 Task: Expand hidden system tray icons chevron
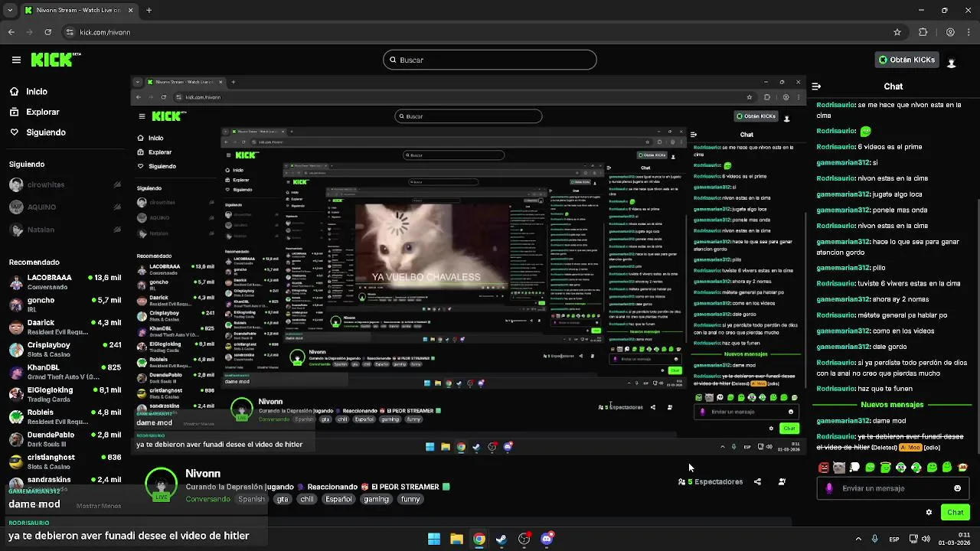[857, 539]
